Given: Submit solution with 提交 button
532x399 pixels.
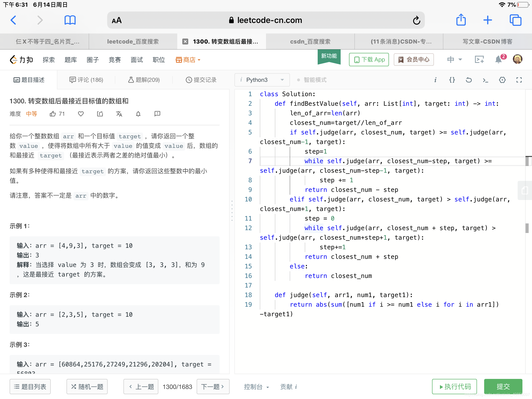Looking at the screenshot, I should [503, 387].
